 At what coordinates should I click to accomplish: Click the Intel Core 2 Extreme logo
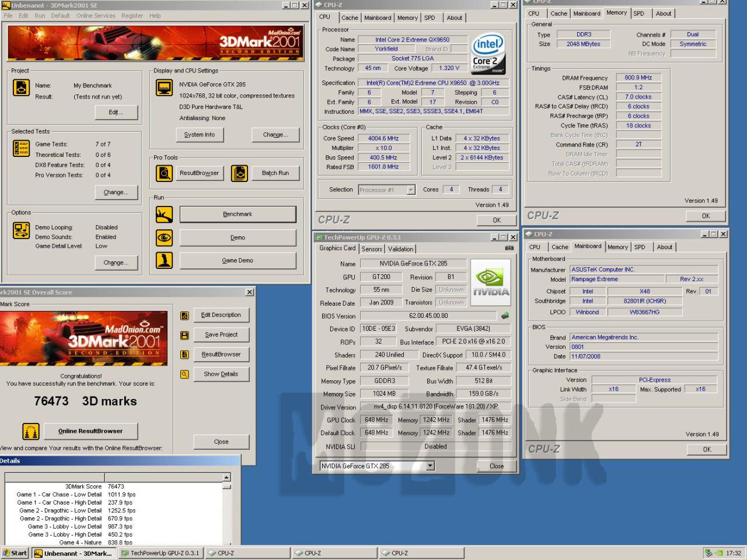[x=488, y=54]
